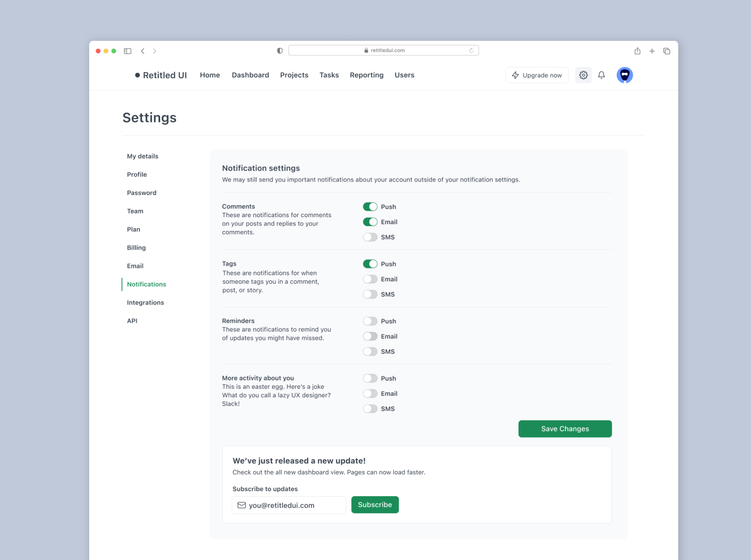Click the user avatar in the top bar
751x560 pixels.
[x=624, y=75]
